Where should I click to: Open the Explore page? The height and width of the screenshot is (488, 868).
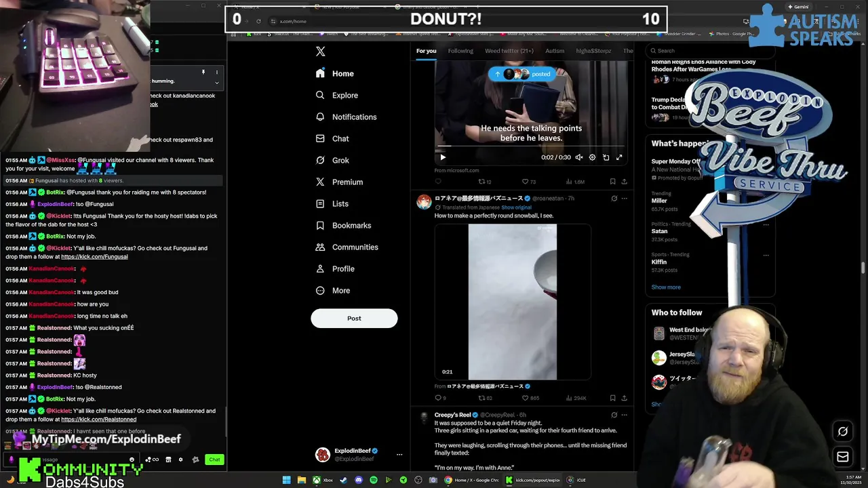click(337, 95)
